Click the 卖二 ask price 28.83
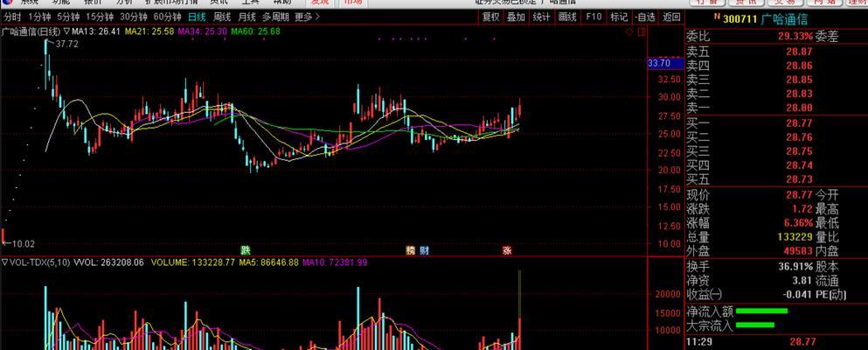The height and width of the screenshot is (350, 868). click(799, 94)
